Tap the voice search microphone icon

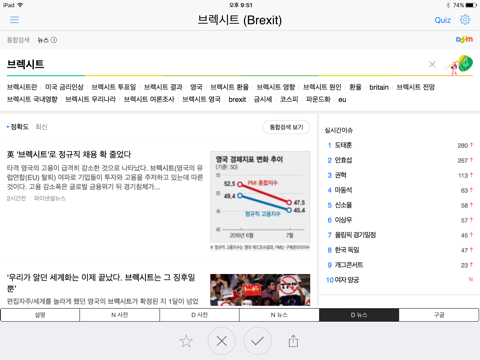tap(465, 63)
